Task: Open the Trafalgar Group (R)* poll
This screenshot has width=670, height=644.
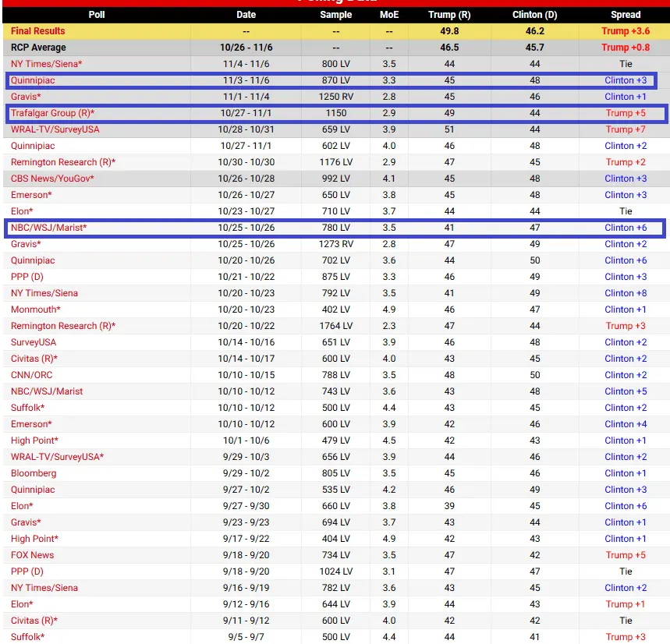Action: (52, 113)
